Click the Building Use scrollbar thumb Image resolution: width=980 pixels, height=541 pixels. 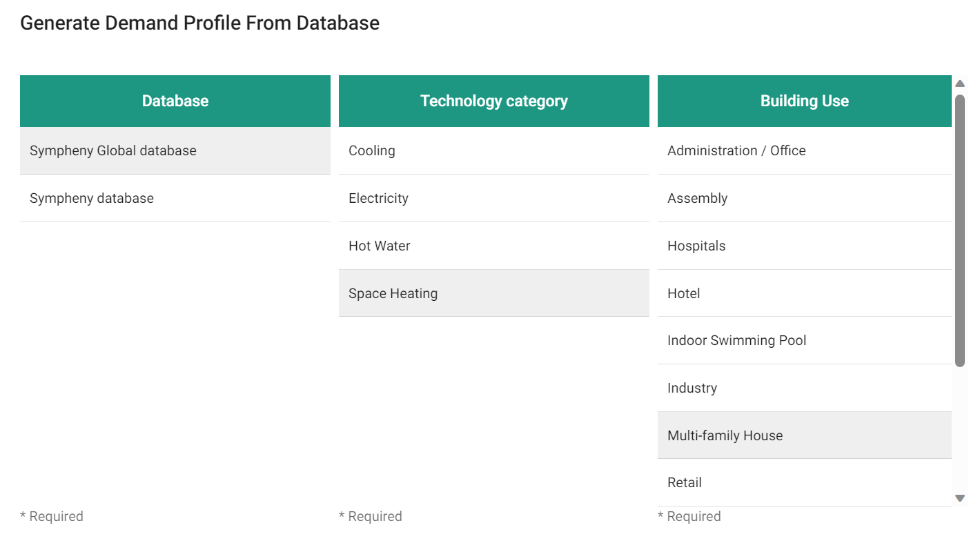pyautogui.click(x=959, y=230)
